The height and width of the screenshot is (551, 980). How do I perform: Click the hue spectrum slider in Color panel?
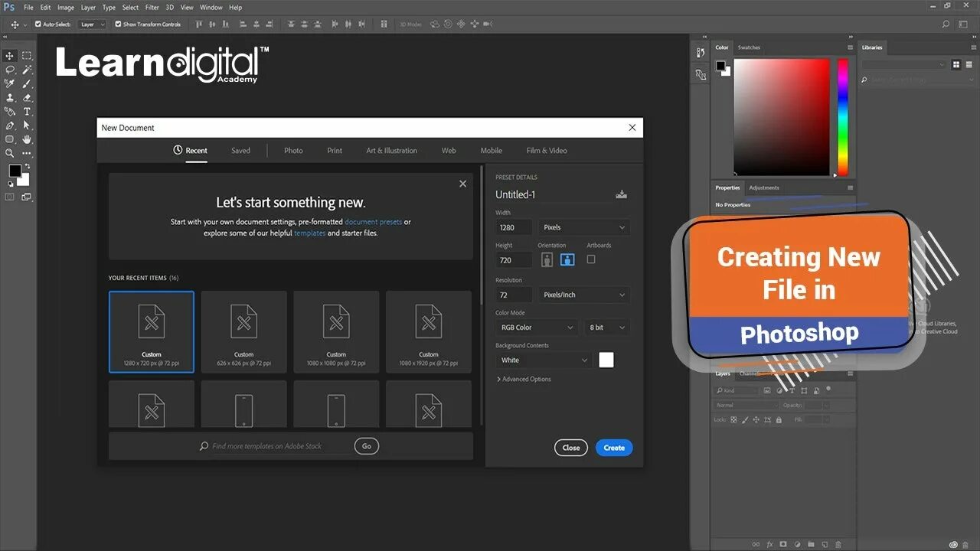842,117
